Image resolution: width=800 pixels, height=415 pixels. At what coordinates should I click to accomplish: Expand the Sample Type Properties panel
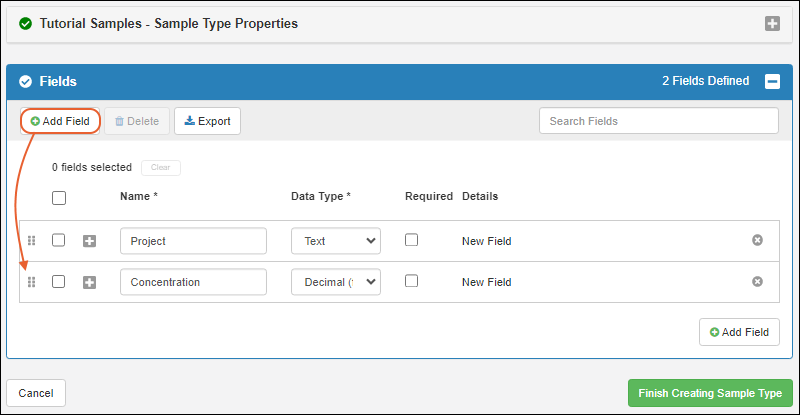point(772,24)
